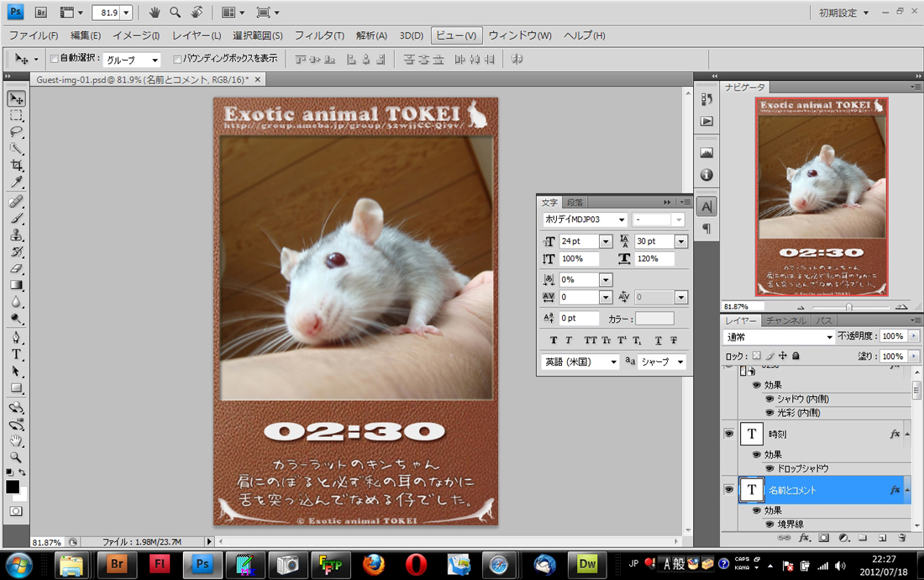Viewport: 924px width, 580px height.
Task: Click the text カラー swatch
Action: coord(654,319)
